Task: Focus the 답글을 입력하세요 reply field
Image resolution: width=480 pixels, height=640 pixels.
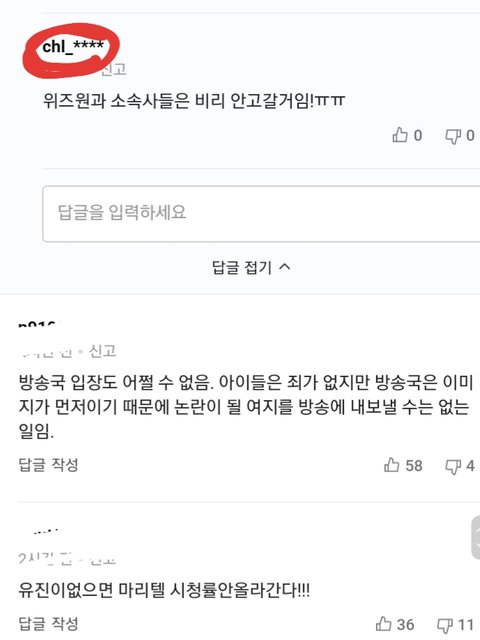Action: 261,214
